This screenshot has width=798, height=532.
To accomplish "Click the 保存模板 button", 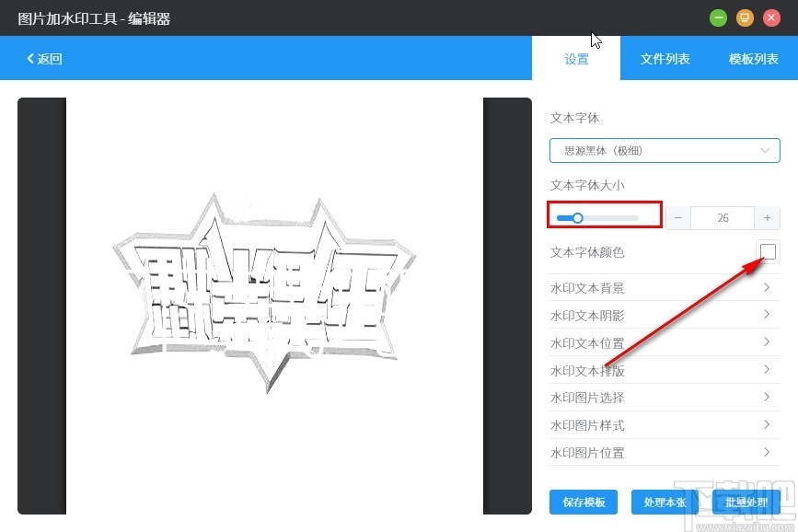I will click(x=584, y=503).
